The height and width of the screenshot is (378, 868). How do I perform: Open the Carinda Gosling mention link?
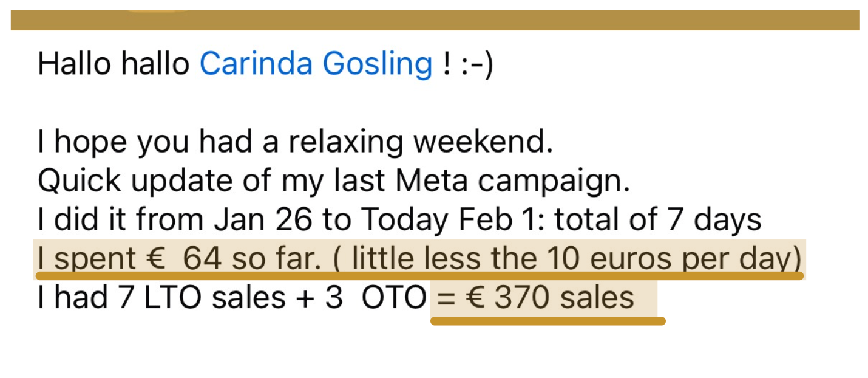click(x=316, y=64)
